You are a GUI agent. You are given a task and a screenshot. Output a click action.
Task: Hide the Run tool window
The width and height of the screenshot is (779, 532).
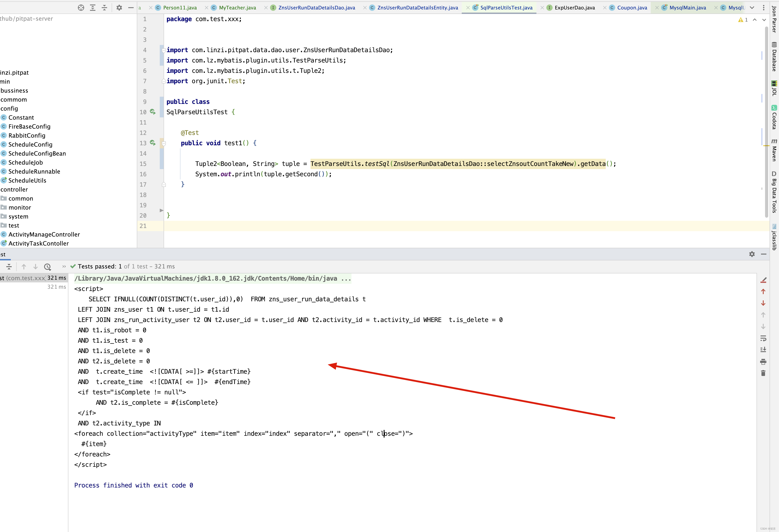[763, 254]
